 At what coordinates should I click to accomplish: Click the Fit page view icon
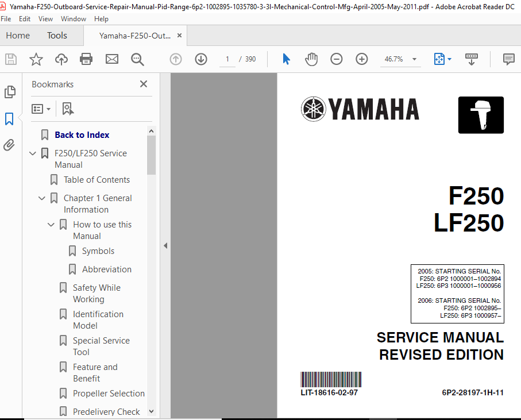tap(439, 59)
